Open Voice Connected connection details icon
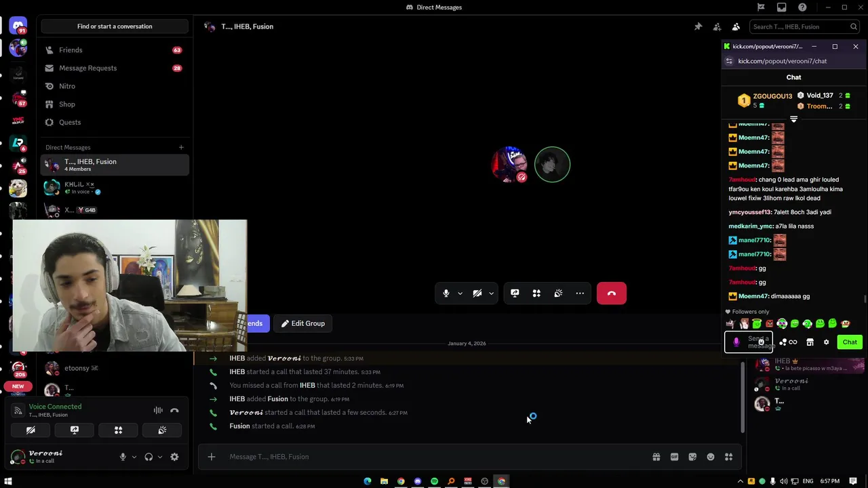Viewport: 868px width, 488px height. click(18, 410)
